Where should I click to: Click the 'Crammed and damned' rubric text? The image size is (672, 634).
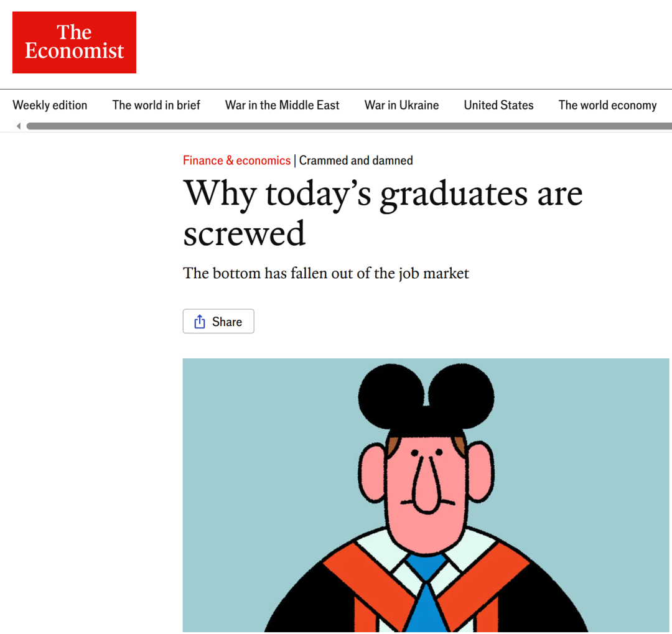tap(356, 161)
